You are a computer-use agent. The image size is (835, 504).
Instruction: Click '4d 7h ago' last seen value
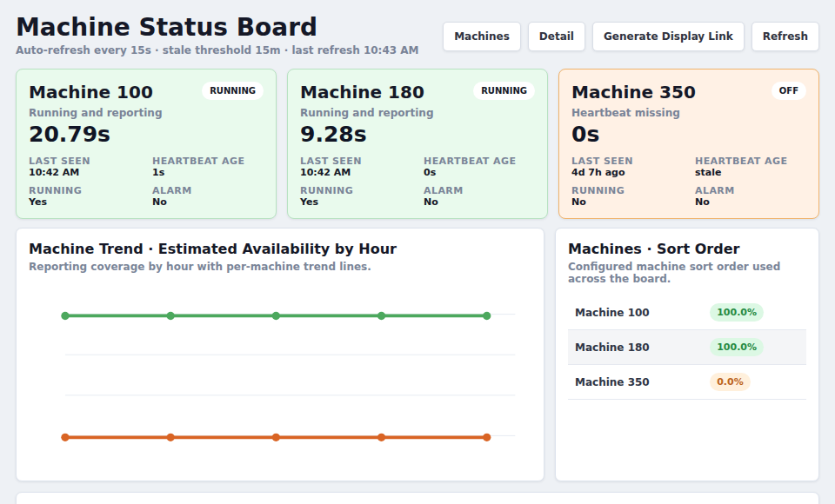coord(598,172)
